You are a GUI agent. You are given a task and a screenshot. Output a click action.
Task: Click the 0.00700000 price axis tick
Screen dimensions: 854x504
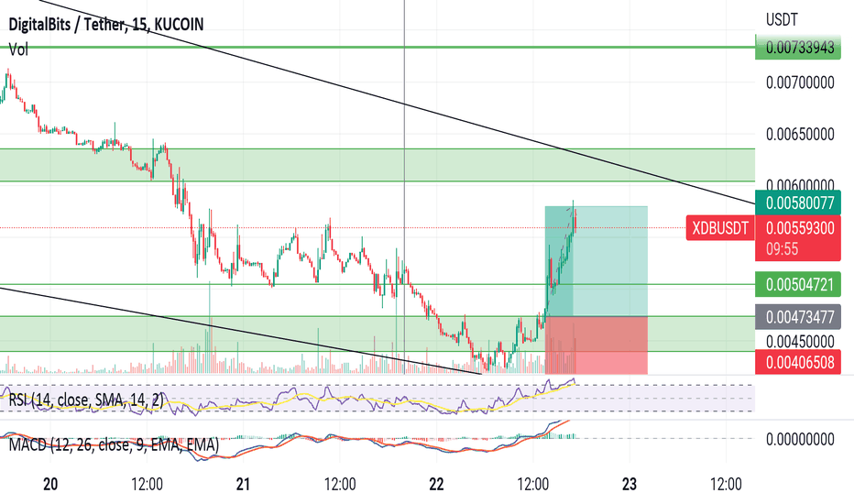(x=800, y=82)
